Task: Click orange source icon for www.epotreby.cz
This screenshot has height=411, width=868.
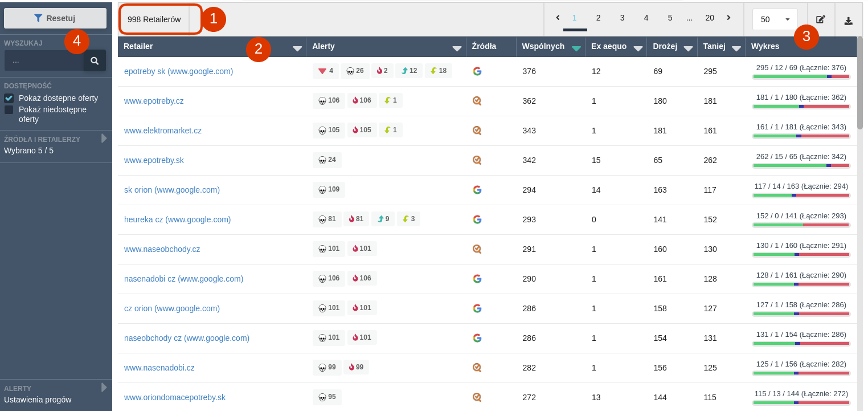Action: point(477,101)
